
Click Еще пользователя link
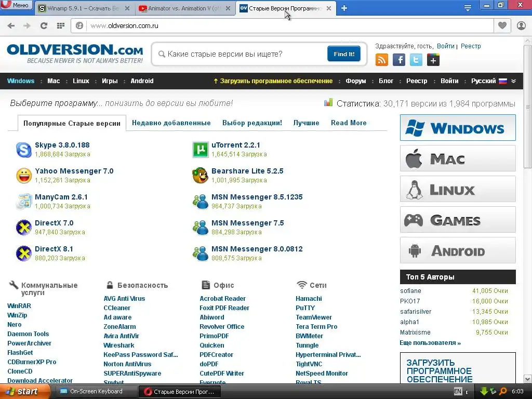coord(430,343)
